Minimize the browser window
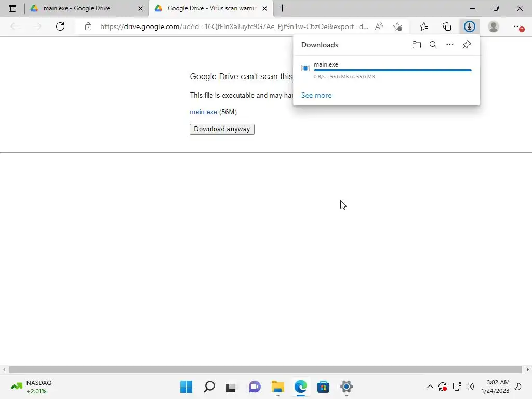 coord(472,8)
